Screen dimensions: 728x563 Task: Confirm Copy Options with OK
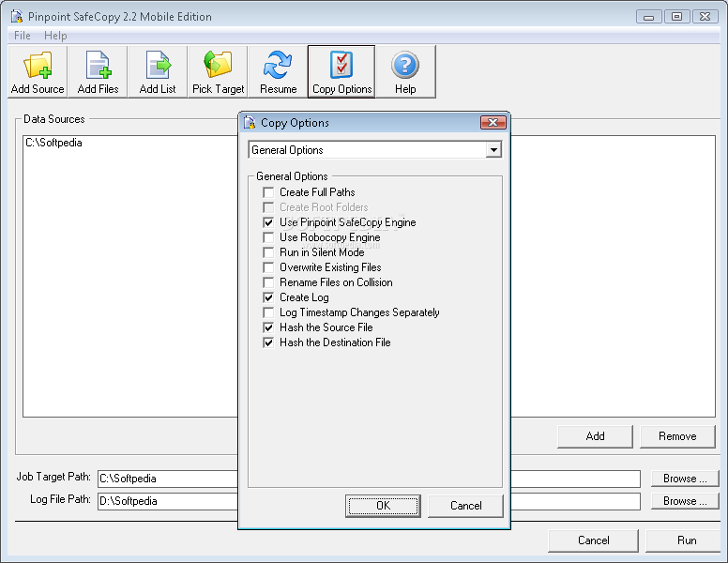click(x=383, y=506)
